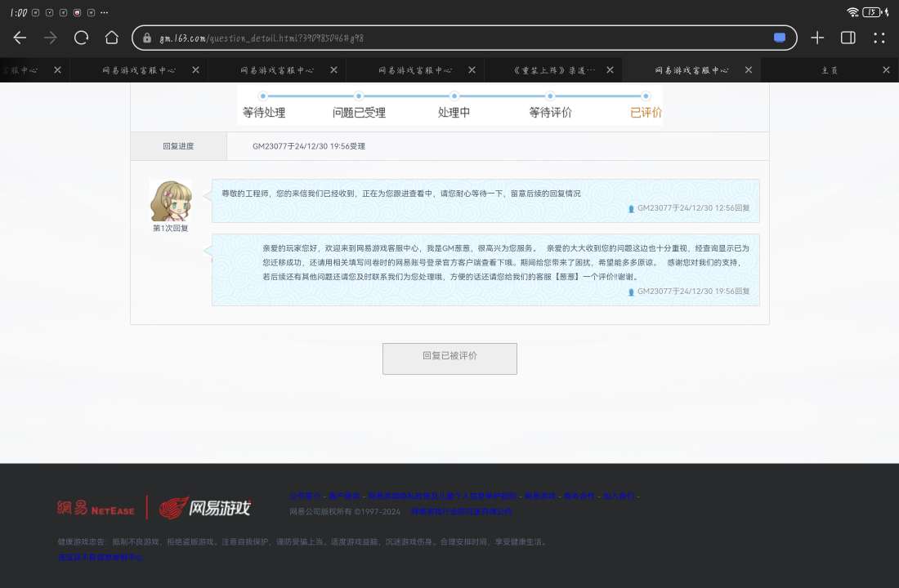Click the customer service girl avatar
This screenshot has width=899, height=588.
click(171, 201)
